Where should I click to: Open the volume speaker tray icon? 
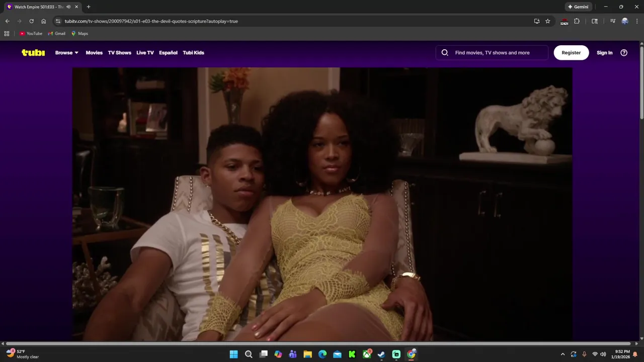[x=603, y=354]
